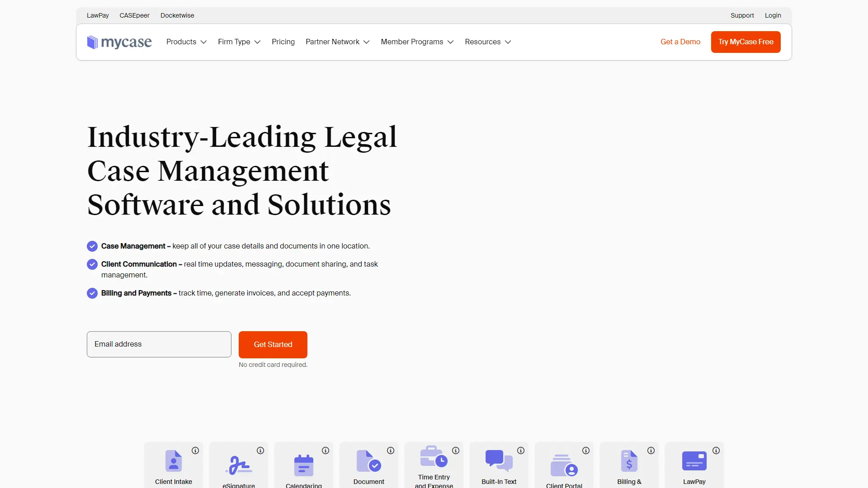Open the Partner Network menu
The height and width of the screenshot is (488, 868).
pyautogui.click(x=337, y=42)
